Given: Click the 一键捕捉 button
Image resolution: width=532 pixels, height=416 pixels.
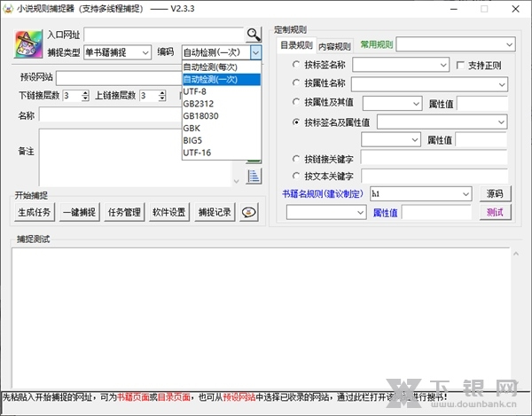Looking at the screenshot, I should click(x=80, y=212).
